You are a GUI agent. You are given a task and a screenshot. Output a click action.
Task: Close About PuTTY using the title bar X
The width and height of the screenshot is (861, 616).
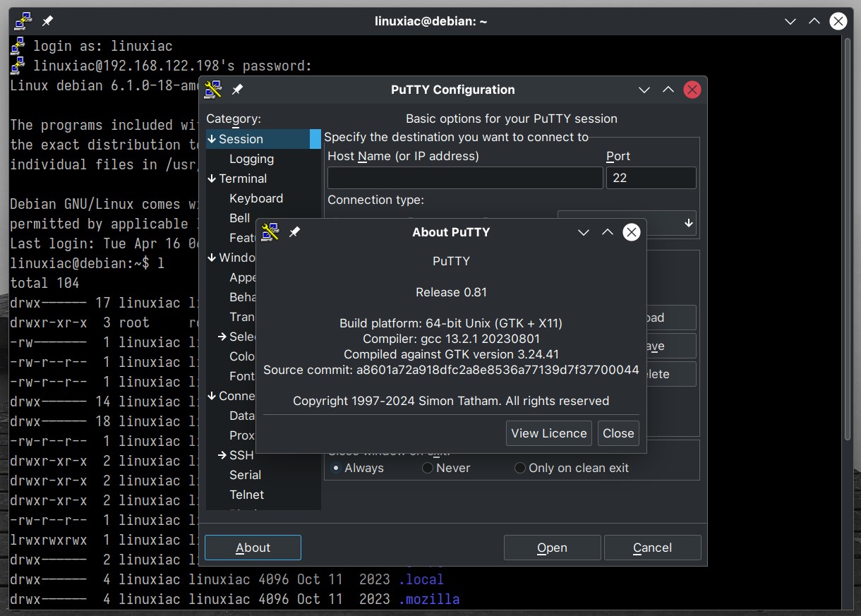pos(632,232)
